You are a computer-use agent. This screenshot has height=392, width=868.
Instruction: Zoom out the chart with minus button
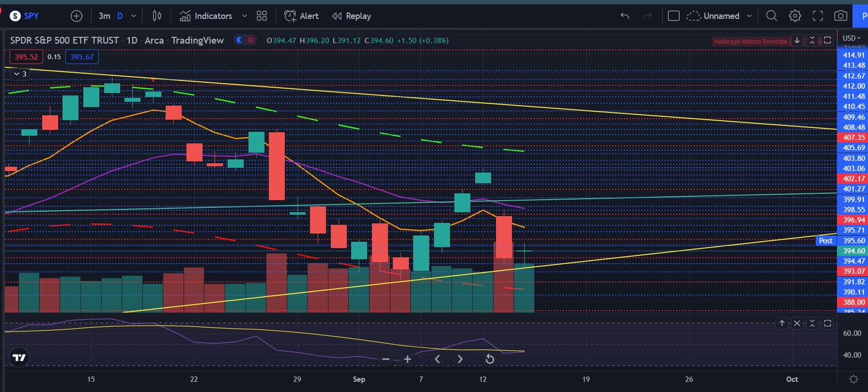(x=386, y=359)
